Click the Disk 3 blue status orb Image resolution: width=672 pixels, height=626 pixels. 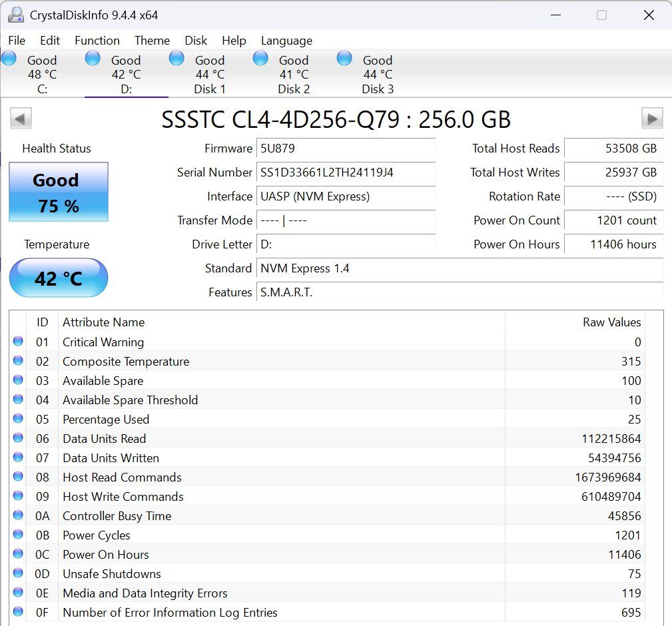pos(344,59)
